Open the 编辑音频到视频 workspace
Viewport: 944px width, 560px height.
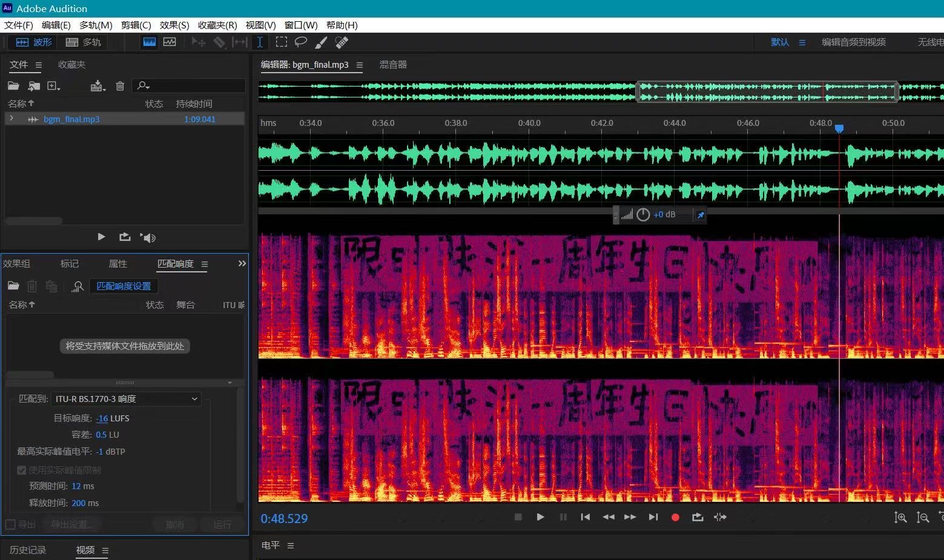853,42
